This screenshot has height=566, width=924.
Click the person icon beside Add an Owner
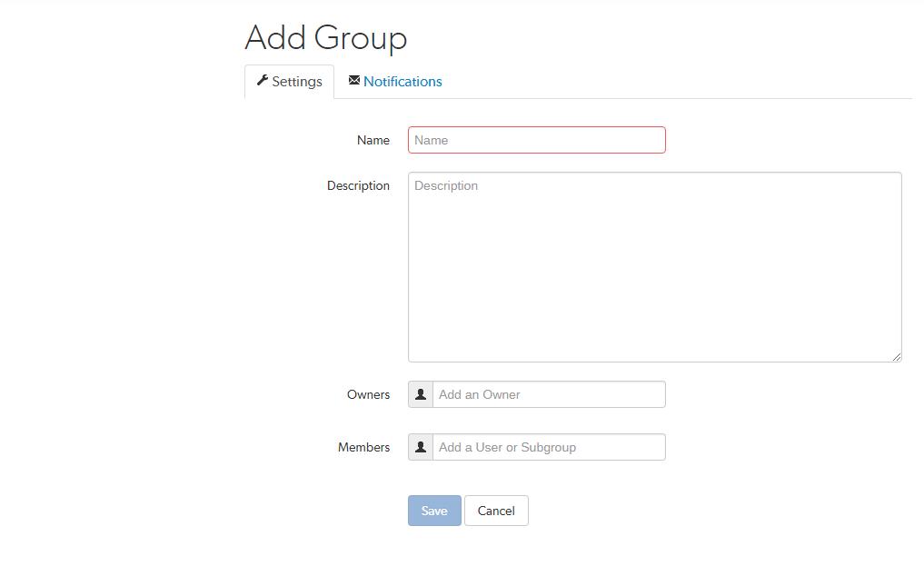(420, 393)
